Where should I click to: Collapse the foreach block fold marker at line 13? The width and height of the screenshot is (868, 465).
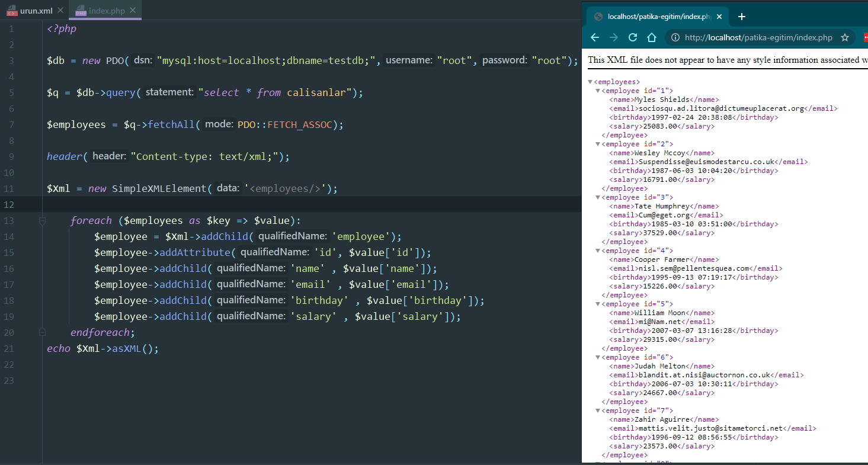click(42, 221)
